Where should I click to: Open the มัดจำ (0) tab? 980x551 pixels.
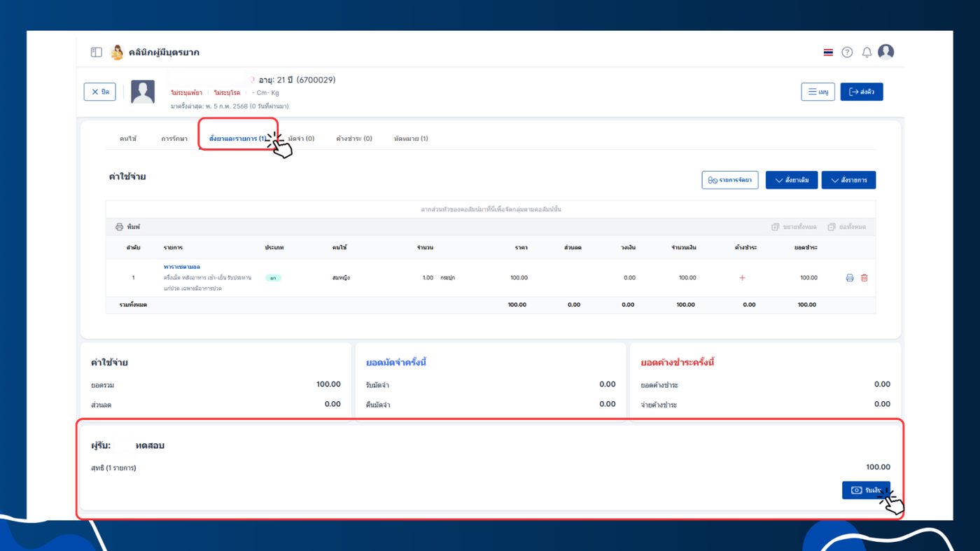coord(302,139)
